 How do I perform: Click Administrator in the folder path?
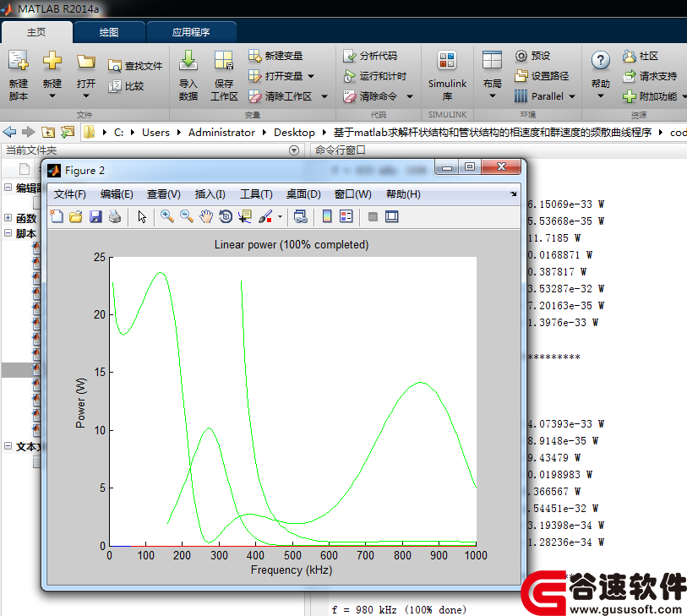(221, 133)
